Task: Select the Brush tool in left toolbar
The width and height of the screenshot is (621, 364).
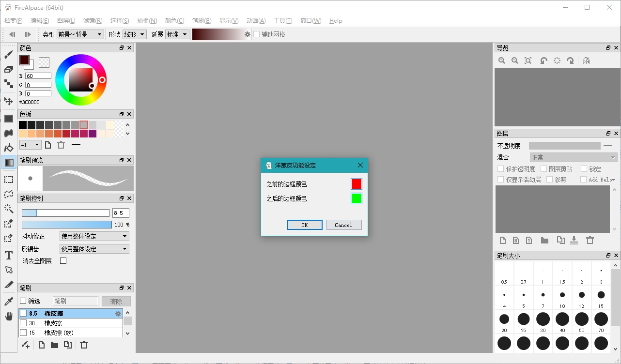Action: coord(9,55)
